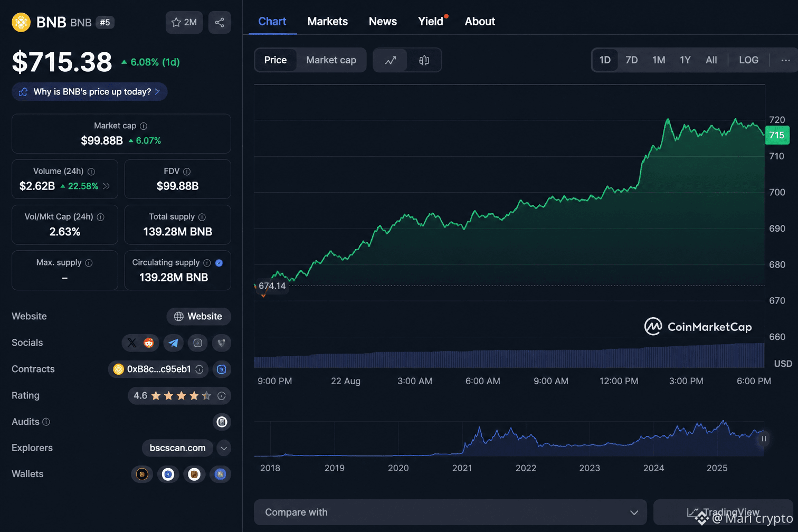Viewport: 798px width, 532px height.
Task: Open the Compare with dropdown
Action: tap(450, 512)
